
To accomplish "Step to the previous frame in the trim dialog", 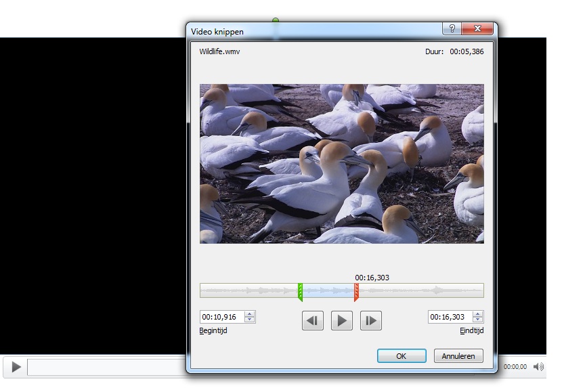I will (x=313, y=321).
